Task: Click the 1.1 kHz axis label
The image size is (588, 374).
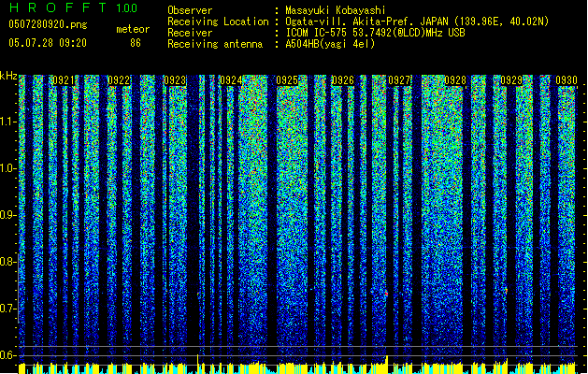Action: point(8,122)
